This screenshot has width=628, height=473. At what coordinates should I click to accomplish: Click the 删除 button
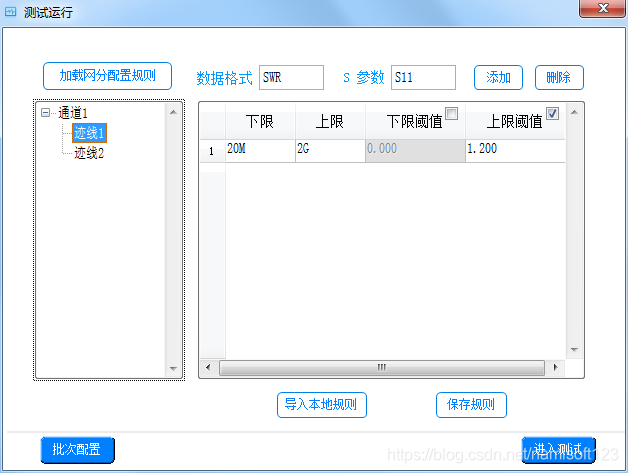(x=559, y=77)
